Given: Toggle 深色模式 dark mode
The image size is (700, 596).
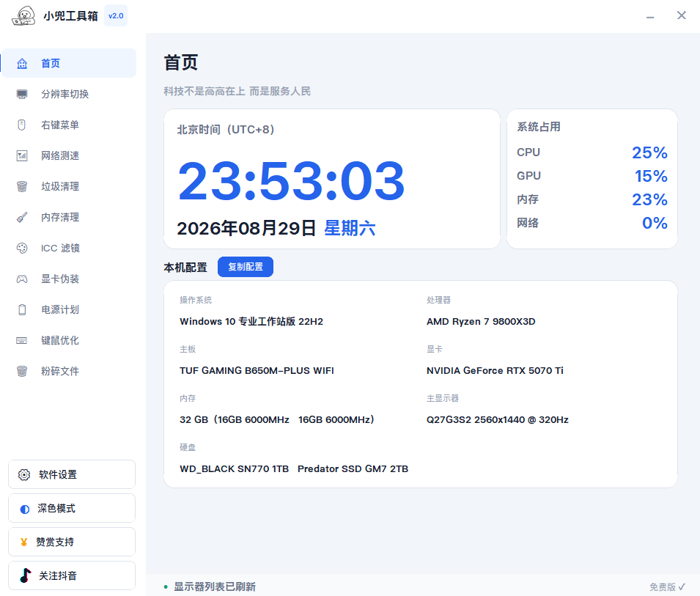Looking at the screenshot, I should 72,509.
